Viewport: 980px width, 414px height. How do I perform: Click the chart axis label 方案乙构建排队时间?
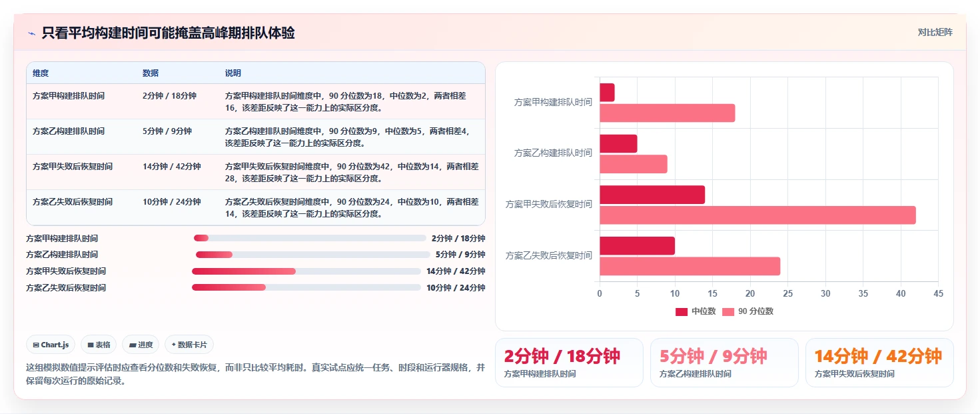(553, 153)
